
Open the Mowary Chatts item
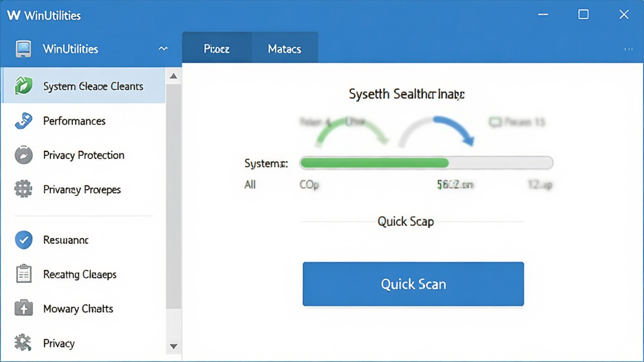(84, 308)
